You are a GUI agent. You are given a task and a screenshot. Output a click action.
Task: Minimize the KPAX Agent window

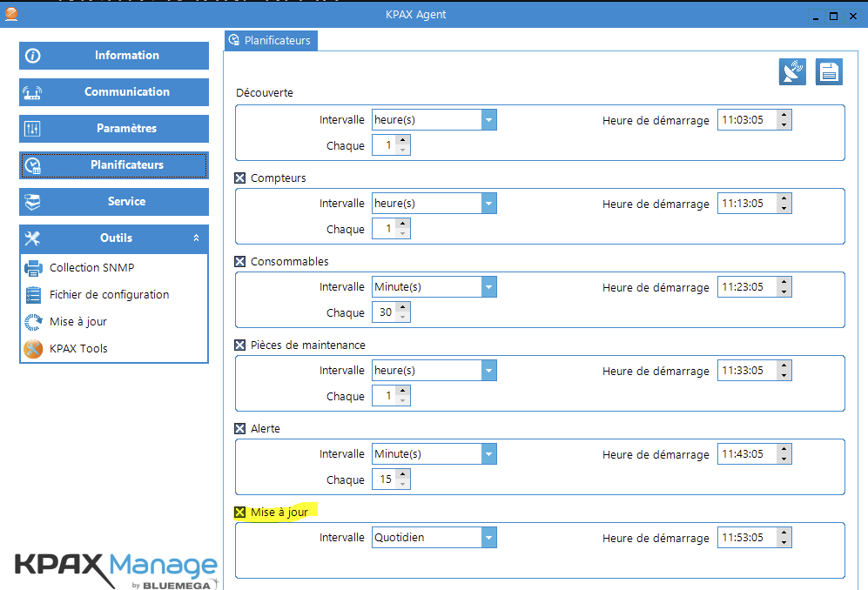(x=816, y=17)
